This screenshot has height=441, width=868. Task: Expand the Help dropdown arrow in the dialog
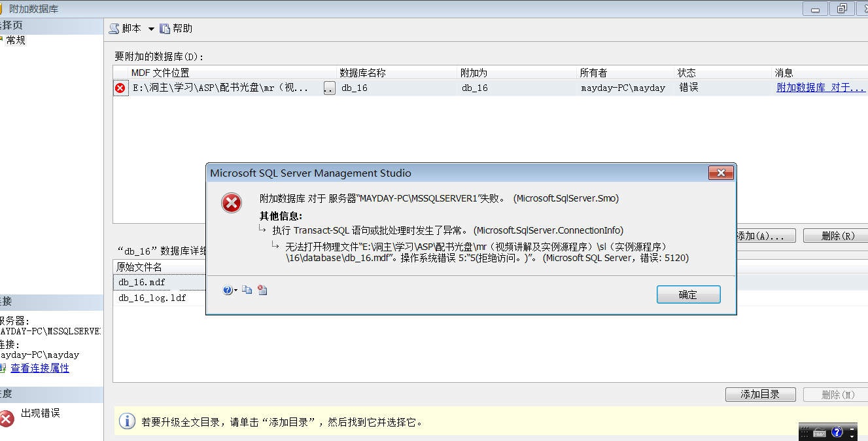click(235, 291)
